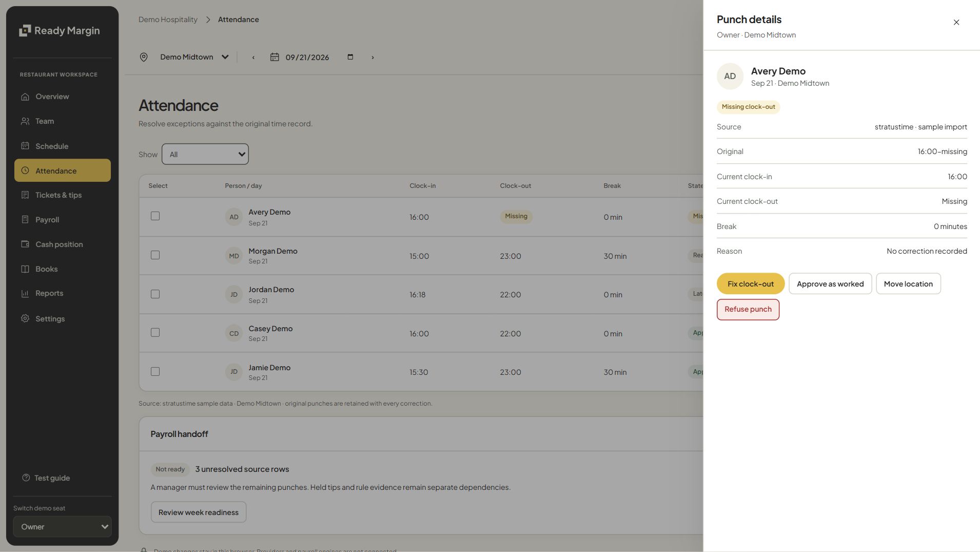980x552 pixels.
Task: Go to next day arrow
Action: (x=373, y=58)
